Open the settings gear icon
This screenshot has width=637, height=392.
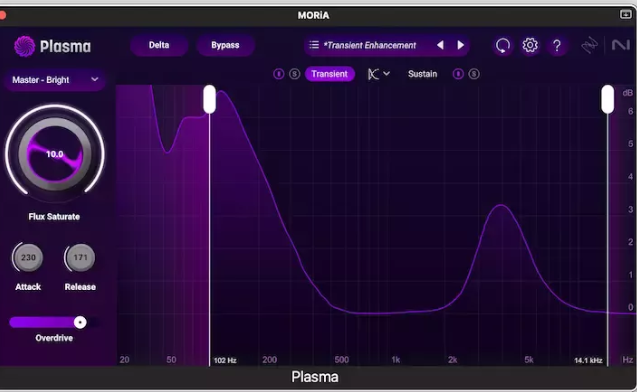(530, 45)
